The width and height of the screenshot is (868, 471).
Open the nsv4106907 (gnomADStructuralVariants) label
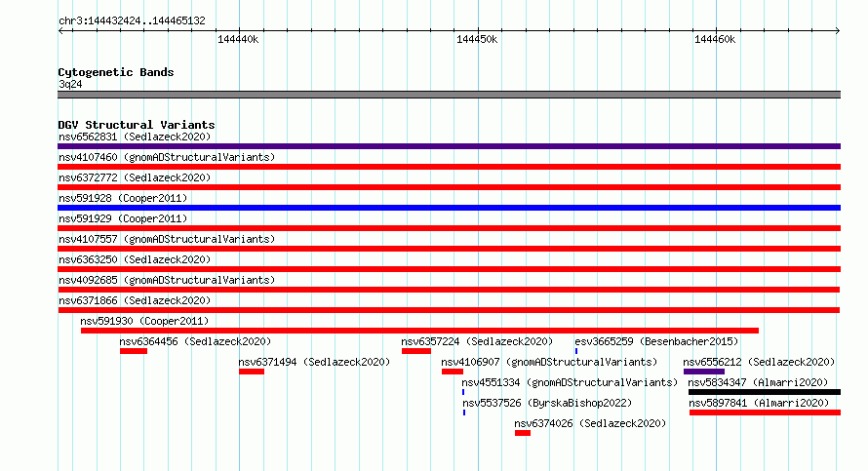point(549,362)
